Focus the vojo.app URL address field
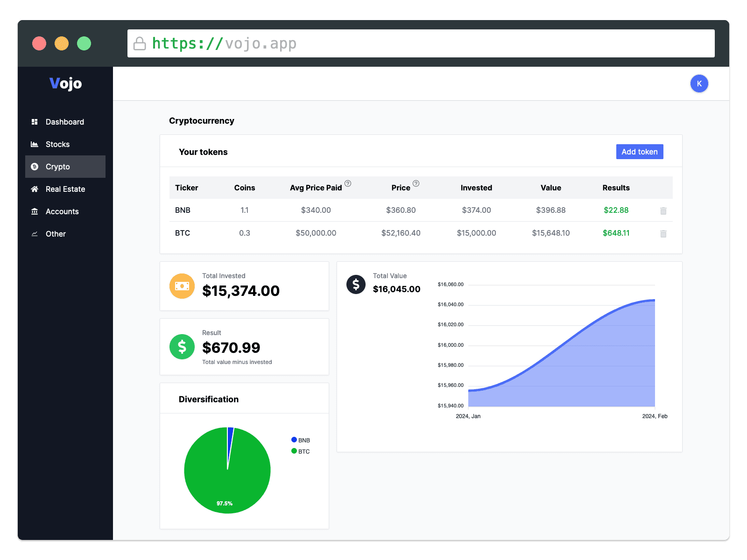This screenshot has height=560, width=747. [x=420, y=43]
